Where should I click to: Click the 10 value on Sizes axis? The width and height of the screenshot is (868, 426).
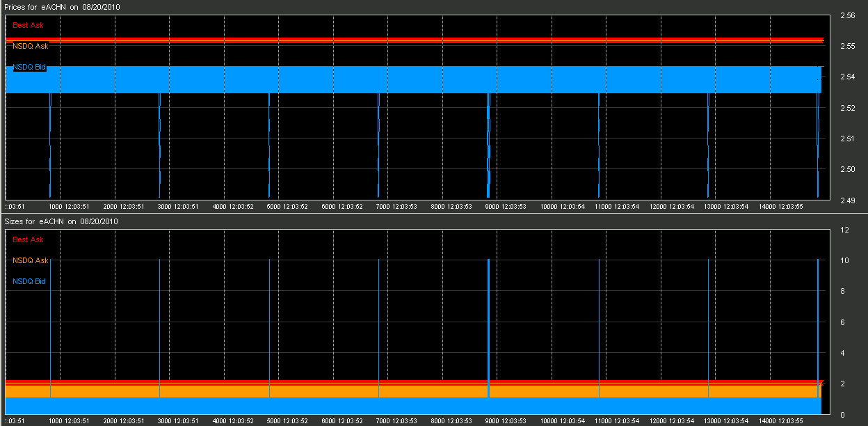click(x=844, y=260)
